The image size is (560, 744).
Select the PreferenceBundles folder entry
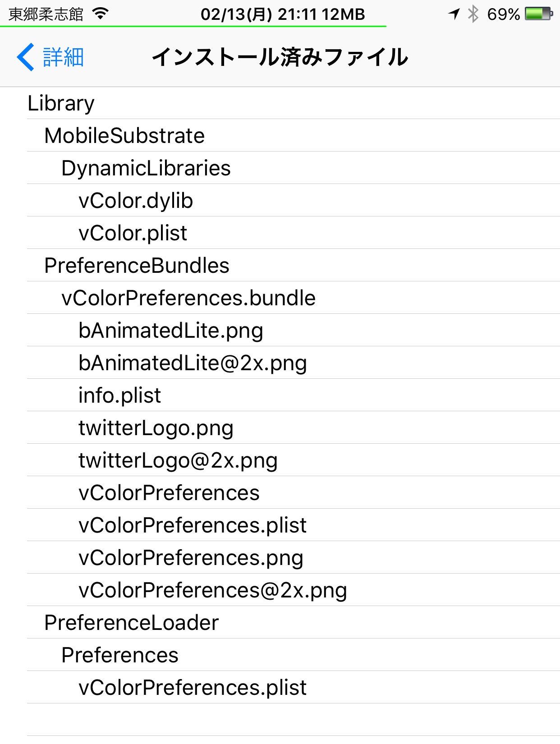tap(294, 266)
